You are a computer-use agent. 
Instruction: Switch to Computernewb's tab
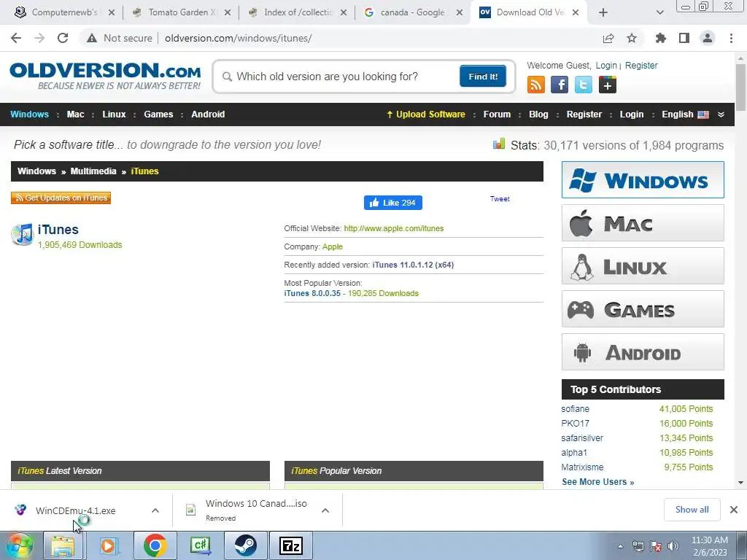(65, 12)
